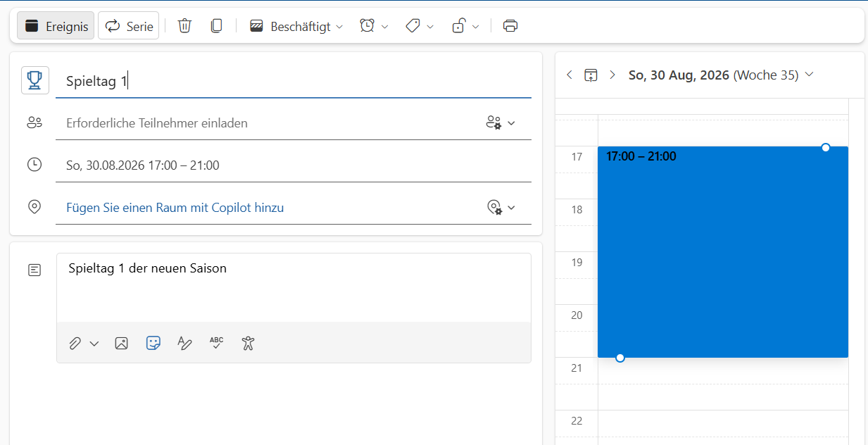This screenshot has height=445, width=868.
Task: Expand attachment paperclip options chevron
Action: 94,344
